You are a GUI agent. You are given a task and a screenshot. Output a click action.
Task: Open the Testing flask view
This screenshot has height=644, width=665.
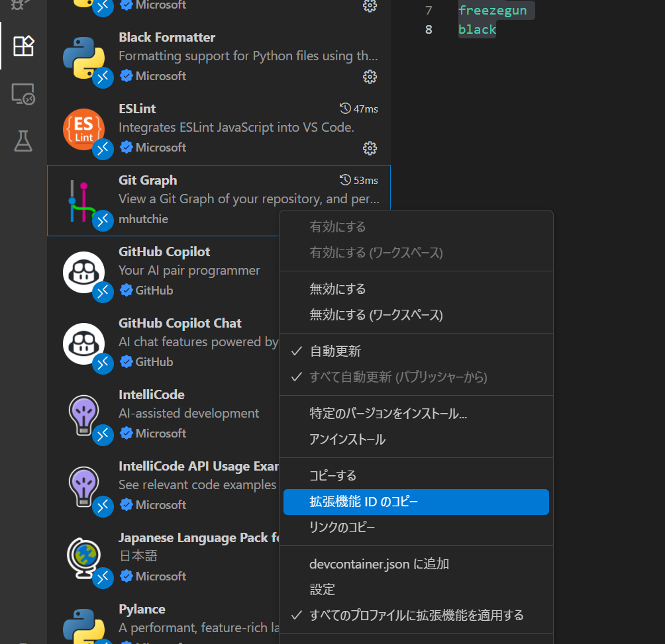(x=23, y=141)
